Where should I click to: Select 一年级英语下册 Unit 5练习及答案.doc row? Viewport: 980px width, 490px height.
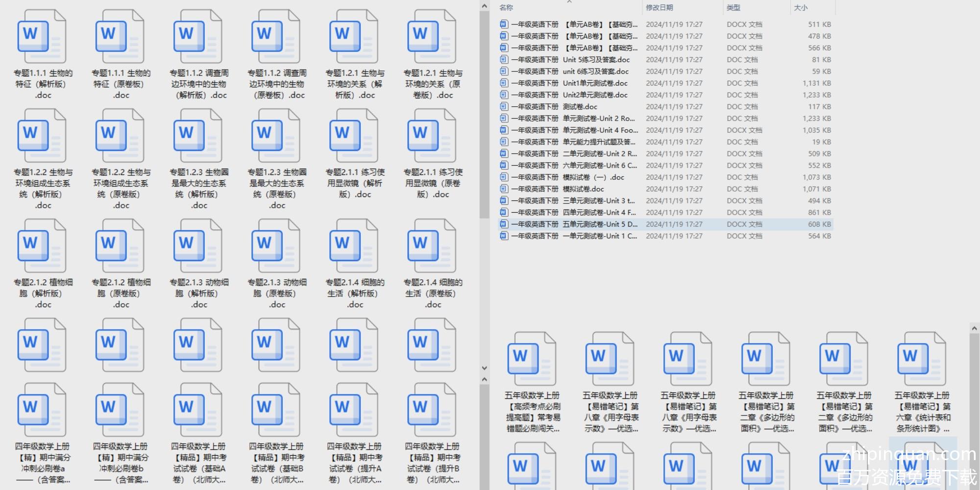tap(596, 60)
